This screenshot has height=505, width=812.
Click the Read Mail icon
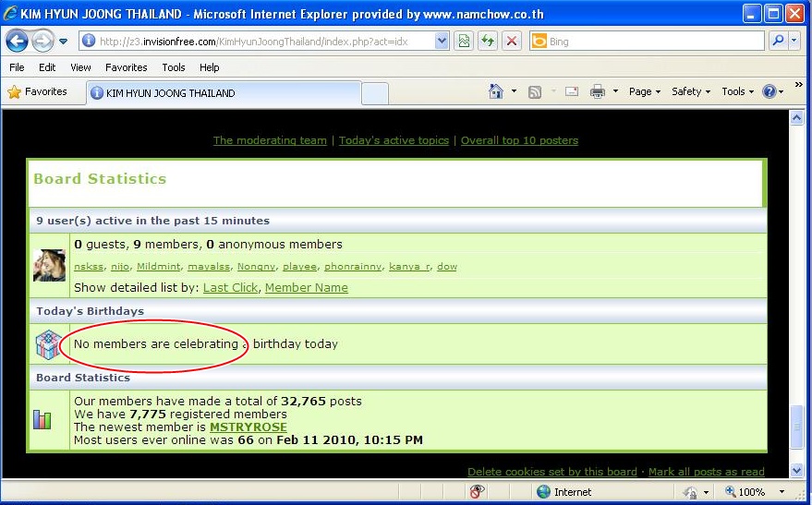pyautogui.click(x=571, y=91)
